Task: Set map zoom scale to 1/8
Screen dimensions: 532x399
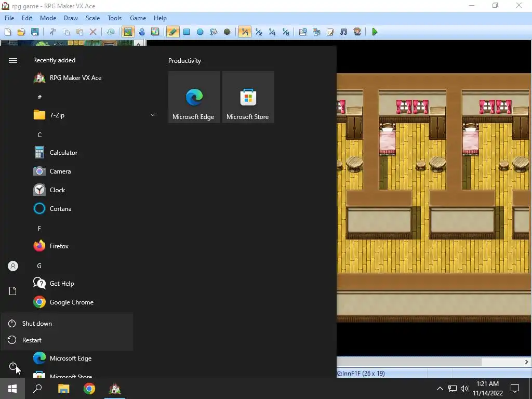Action: point(286,32)
